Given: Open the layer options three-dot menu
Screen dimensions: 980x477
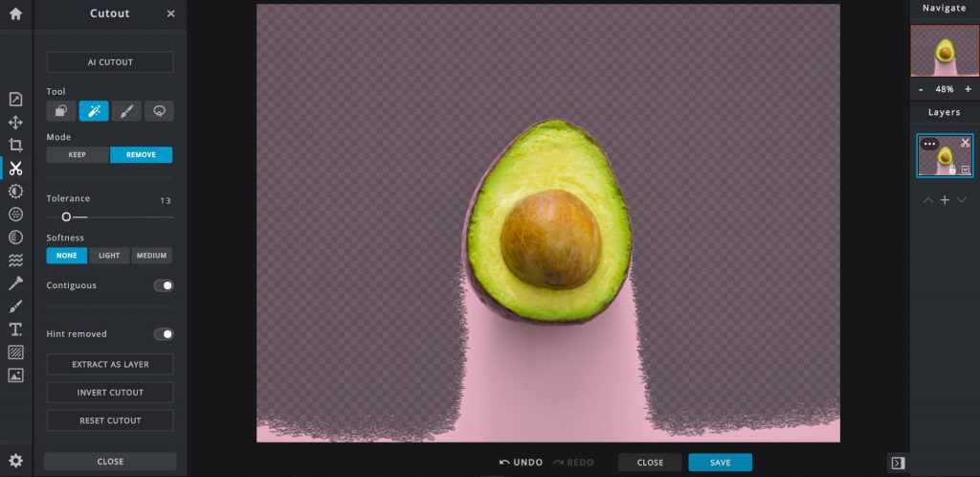Looking at the screenshot, I should click(929, 144).
